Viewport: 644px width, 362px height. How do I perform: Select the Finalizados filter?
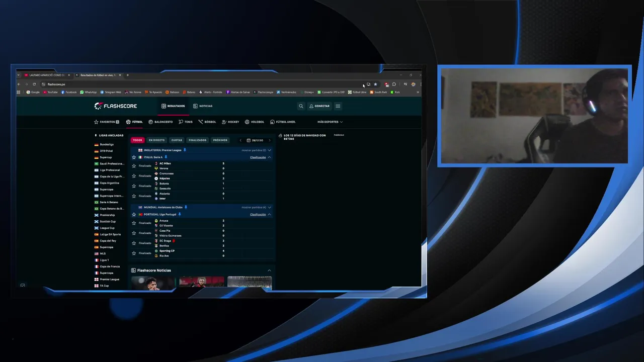[x=197, y=140]
